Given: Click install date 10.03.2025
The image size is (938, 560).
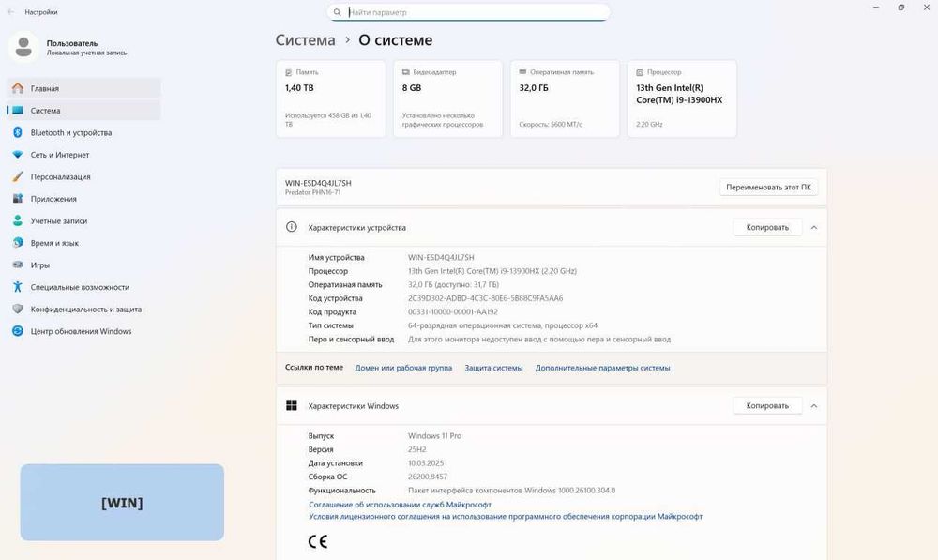Looking at the screenshot, I should 426,463.
